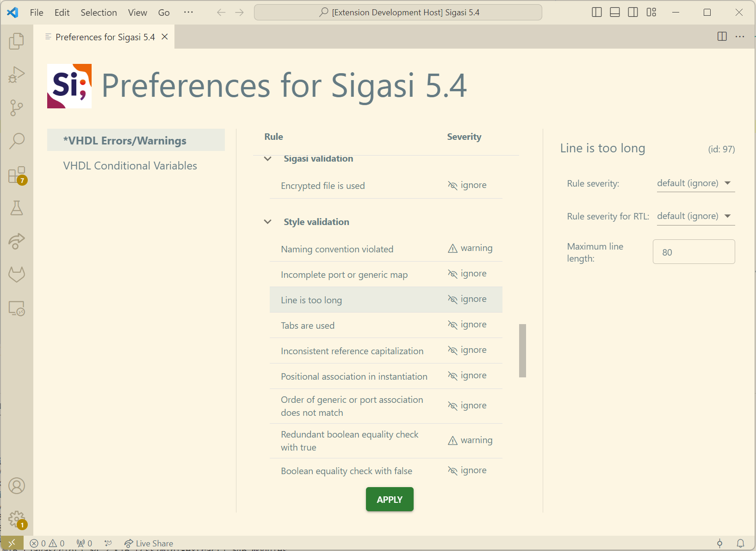Click the rules list scrollbar thumb

pyautogui.click(x=522, y=351)
